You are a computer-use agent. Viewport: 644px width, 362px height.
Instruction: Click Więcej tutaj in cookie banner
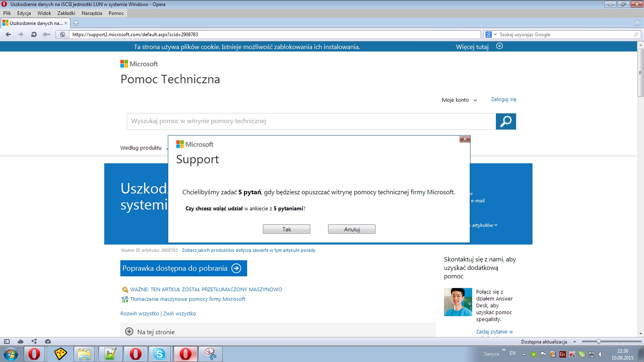472,47
